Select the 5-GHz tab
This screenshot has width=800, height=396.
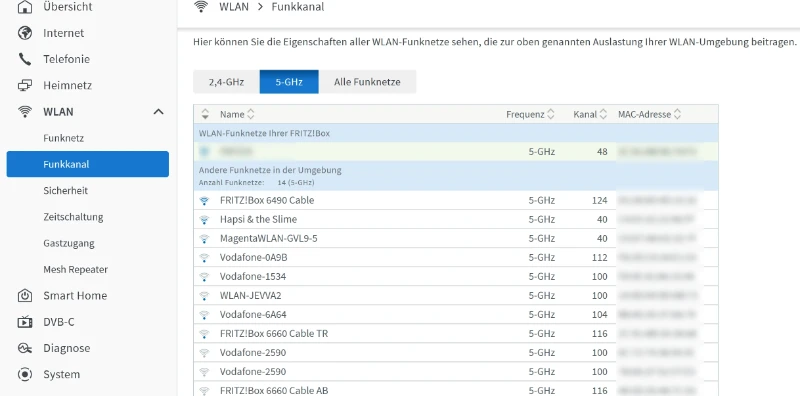point(289,82)
